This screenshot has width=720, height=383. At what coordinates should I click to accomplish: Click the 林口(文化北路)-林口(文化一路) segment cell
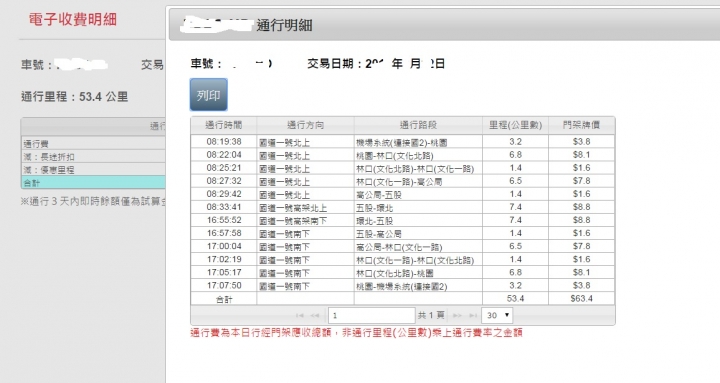pyautogui.click(x=418, y=169)
